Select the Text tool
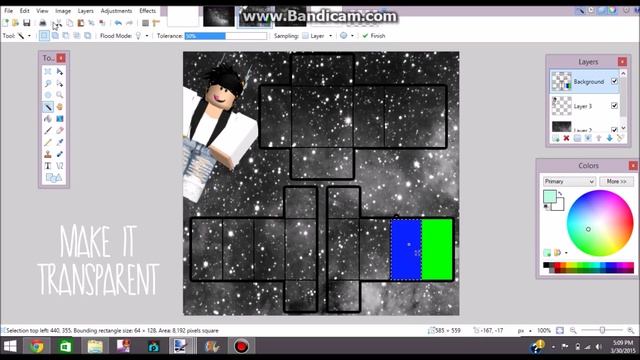 coord(48,166)
